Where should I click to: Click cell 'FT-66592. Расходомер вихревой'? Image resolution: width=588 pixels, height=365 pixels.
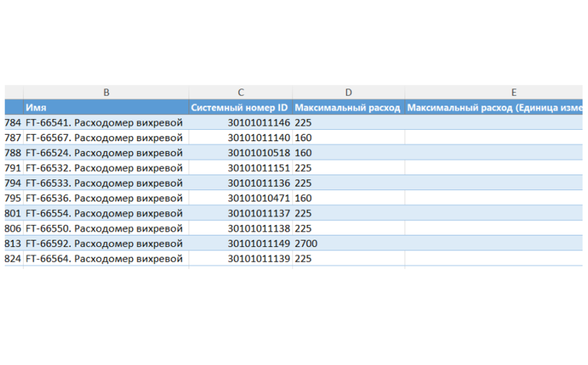106,243
